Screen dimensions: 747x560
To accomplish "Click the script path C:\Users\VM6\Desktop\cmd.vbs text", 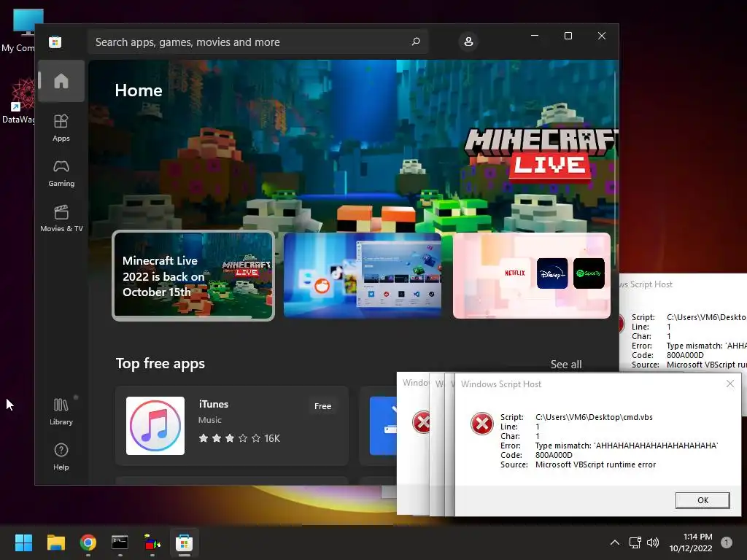I will [x=594, y=417].
